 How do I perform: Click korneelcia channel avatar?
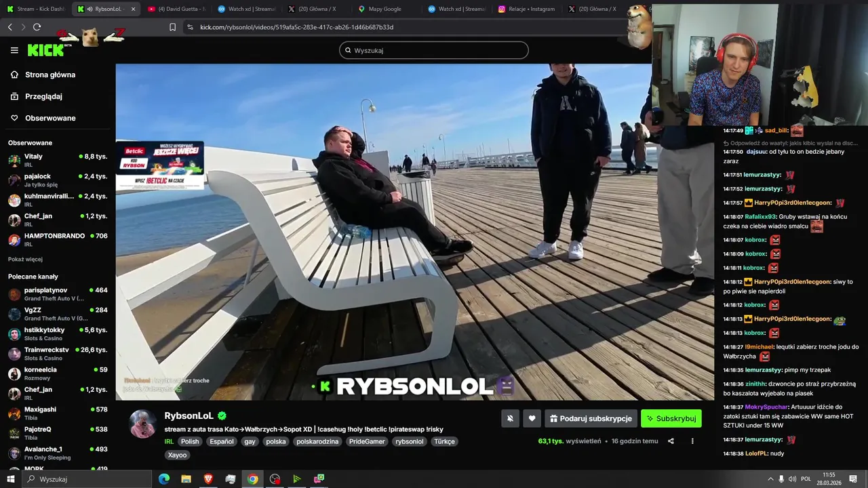14,373
